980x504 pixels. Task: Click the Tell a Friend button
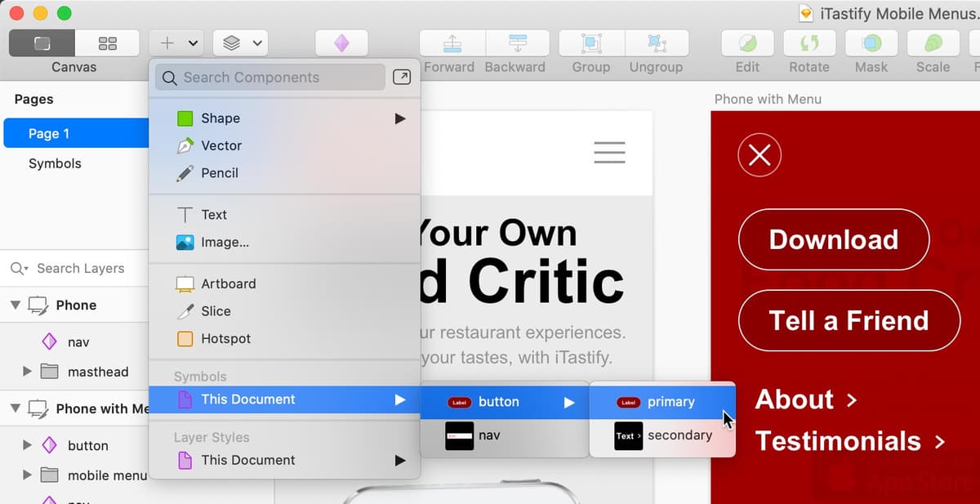[849, 320]
